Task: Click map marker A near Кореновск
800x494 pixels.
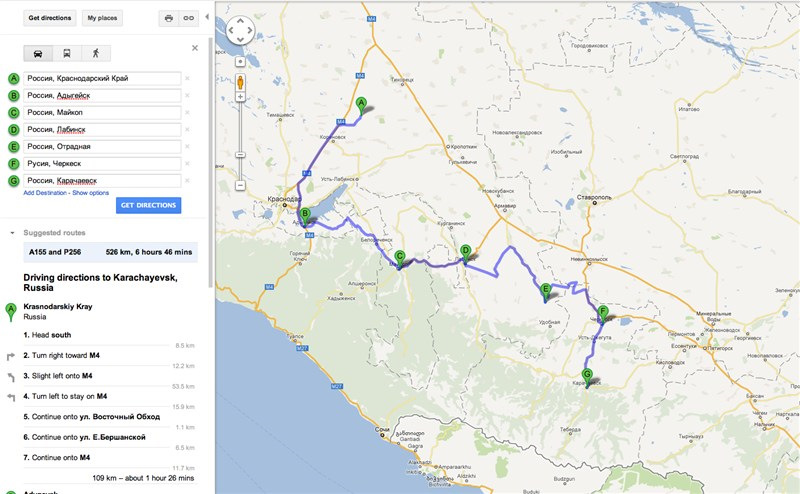Action: [x=361, y=106]
